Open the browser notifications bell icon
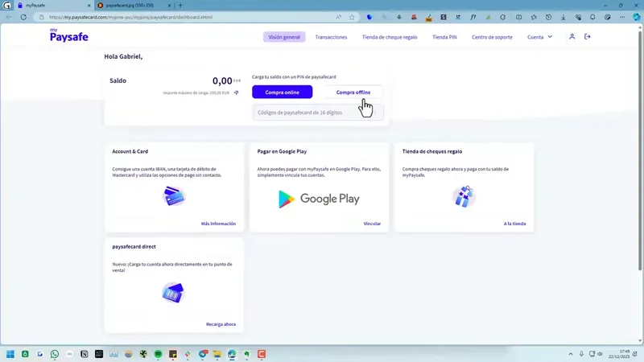 [592, 17]
